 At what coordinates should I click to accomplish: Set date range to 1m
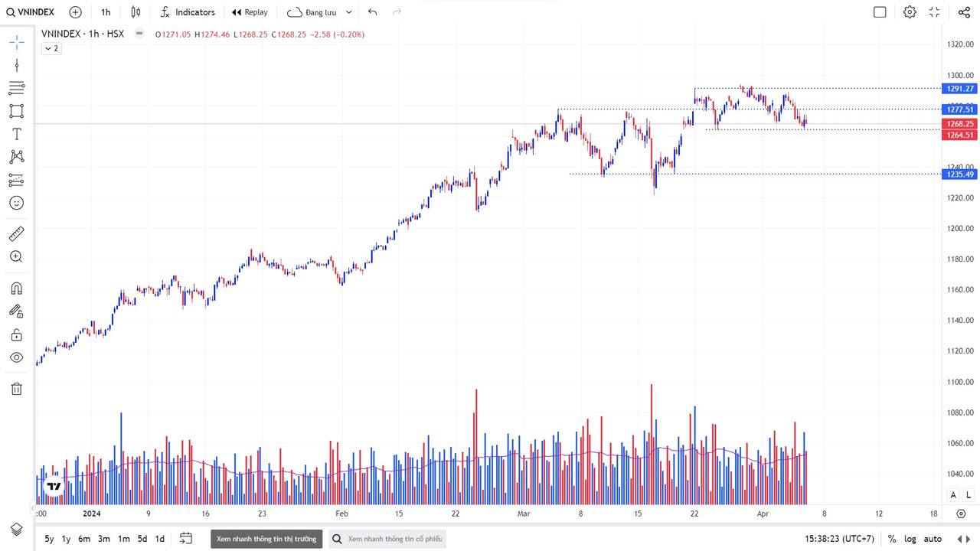[x=123, y=539]
